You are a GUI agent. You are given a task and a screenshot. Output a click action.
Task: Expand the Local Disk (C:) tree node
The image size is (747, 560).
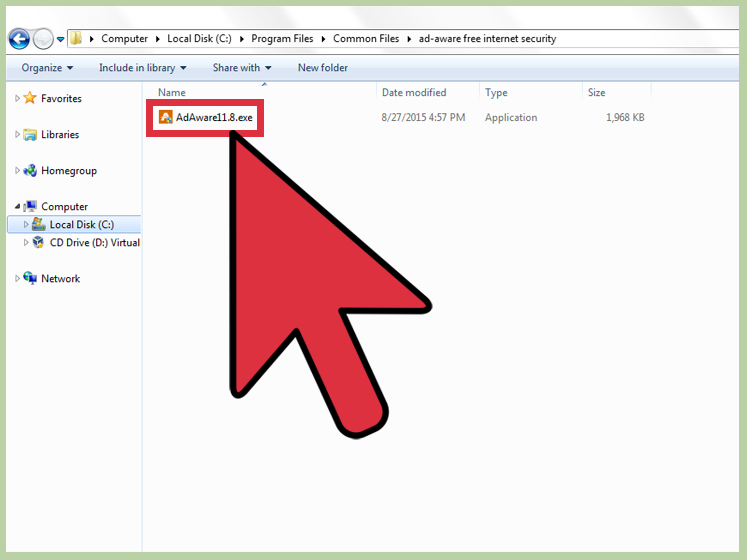pos(26,224)
